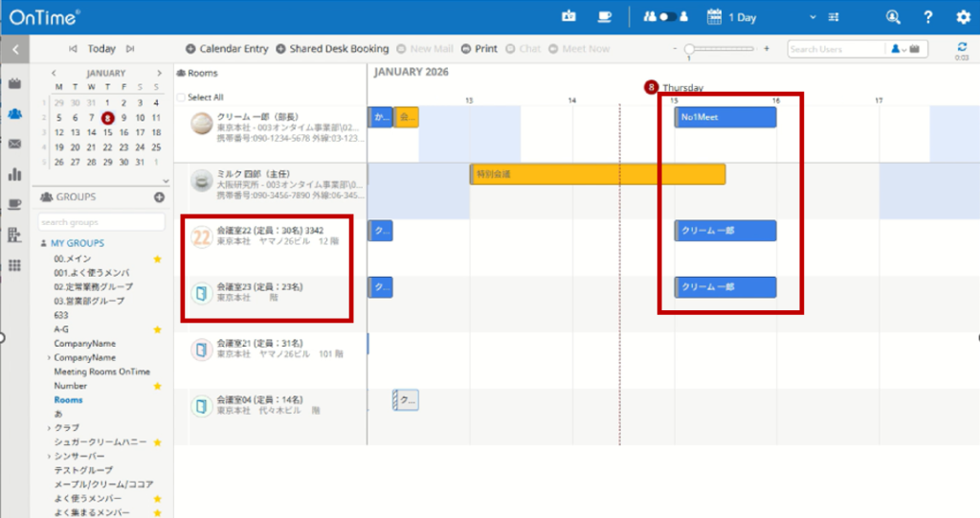Add a new group with plus icon
The width and height of the screenshot is (980, 518).
(x=159, y=197)
